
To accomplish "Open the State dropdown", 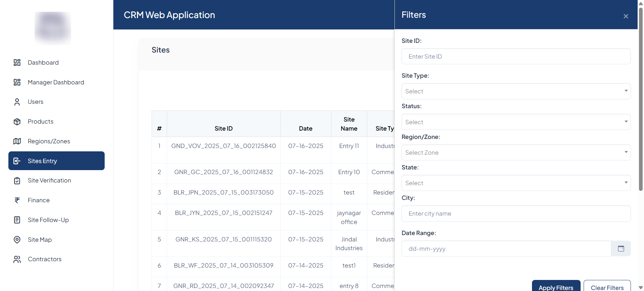I will coord(516,183).
